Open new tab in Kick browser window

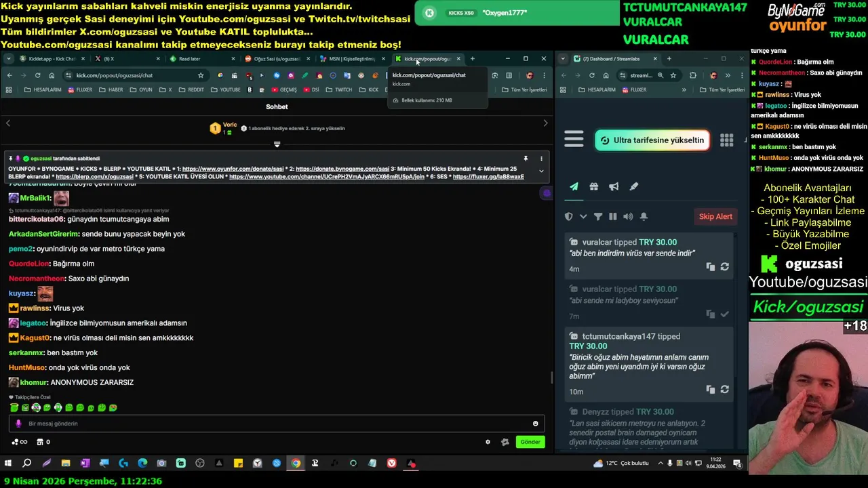(473, 59)
